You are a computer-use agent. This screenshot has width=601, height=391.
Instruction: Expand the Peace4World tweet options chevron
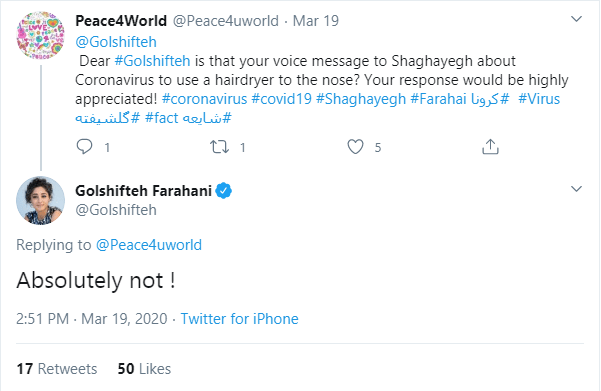[576, 19]
